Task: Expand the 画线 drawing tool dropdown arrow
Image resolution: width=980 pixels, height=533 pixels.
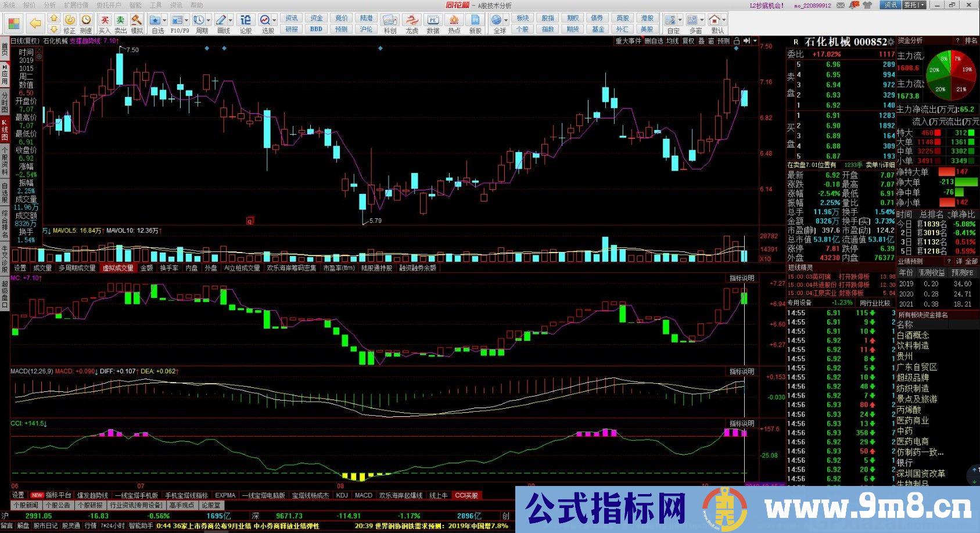Action: (x=231, y=20)
